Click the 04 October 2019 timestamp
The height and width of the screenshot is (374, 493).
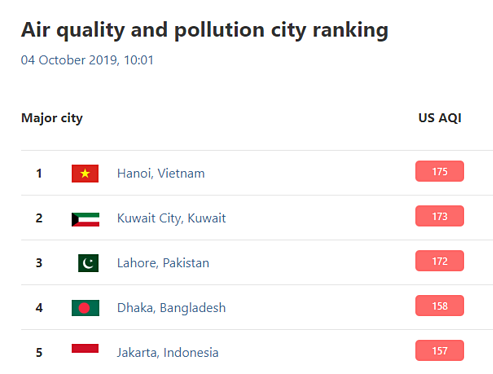[87, 60]
